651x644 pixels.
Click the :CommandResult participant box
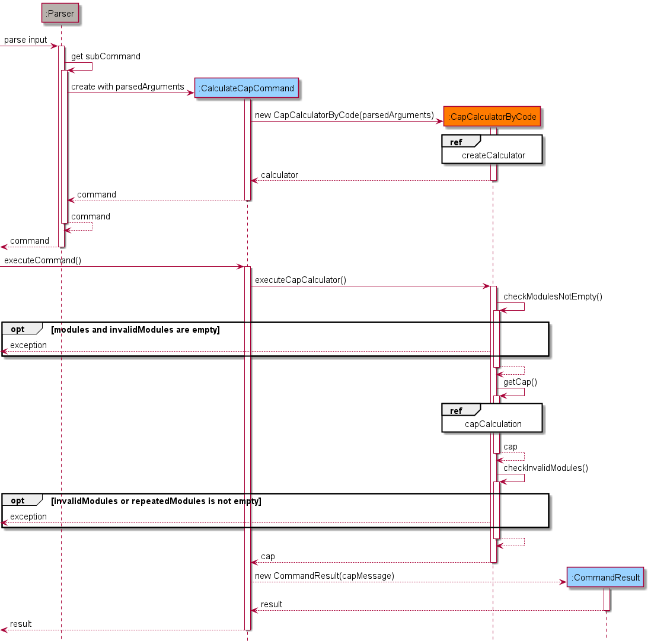[x=605, y=577]
